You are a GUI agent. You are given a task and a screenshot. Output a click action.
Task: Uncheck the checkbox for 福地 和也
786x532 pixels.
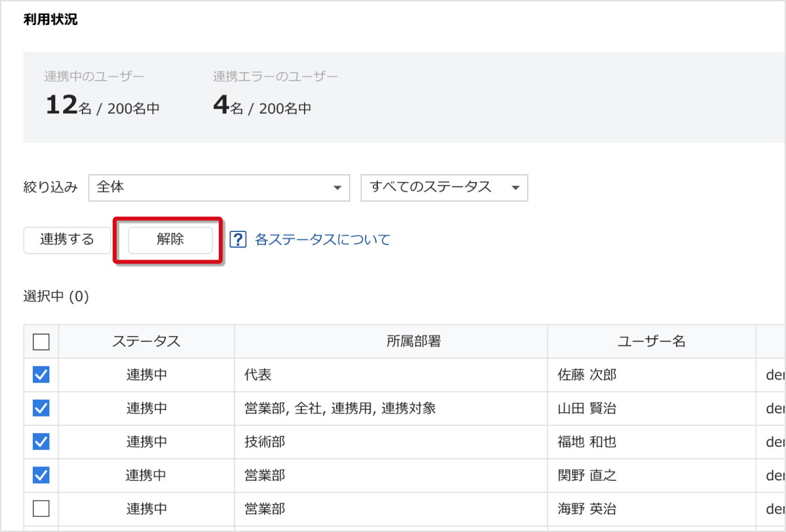[x=41, y=442]
